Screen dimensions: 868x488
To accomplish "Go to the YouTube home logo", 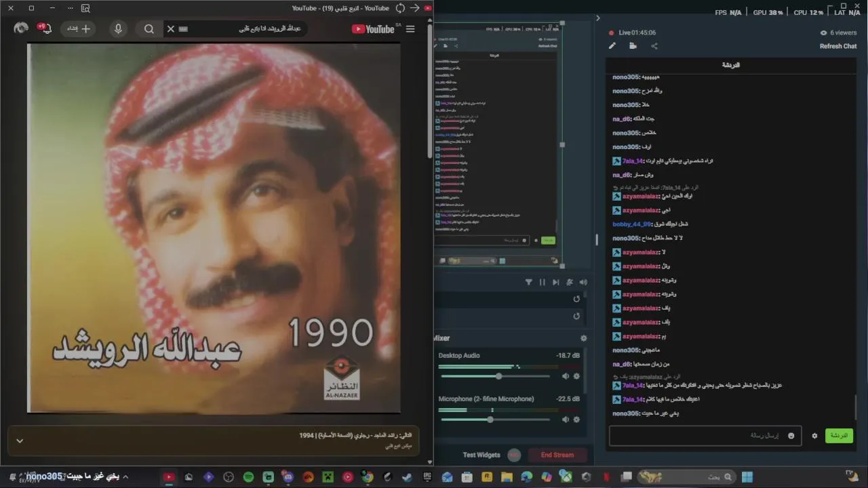I will (x=373, y=29).
